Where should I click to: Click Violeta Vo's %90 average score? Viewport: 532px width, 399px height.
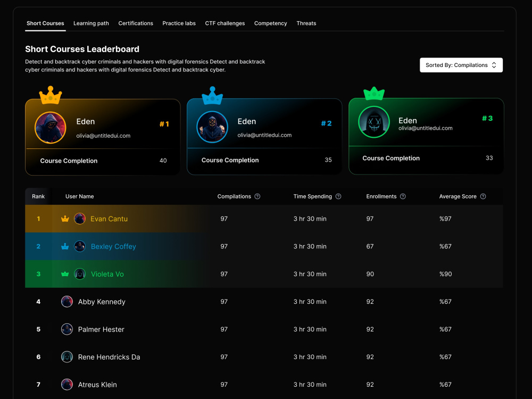(x=445, y=274)
